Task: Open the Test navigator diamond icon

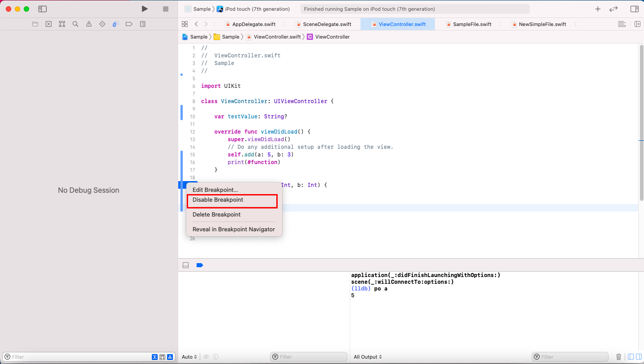Action: (102, 24)
